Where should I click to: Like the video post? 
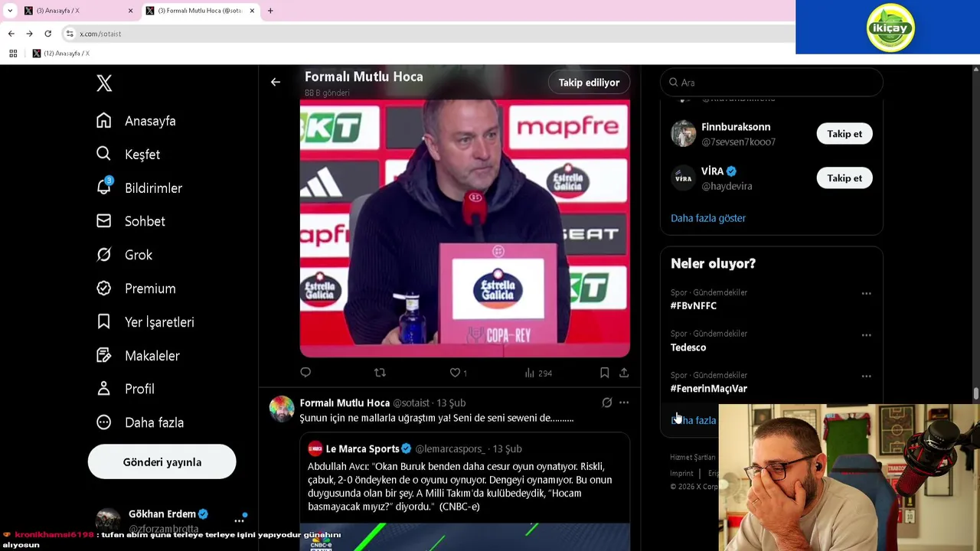click(x=458, y=373)
